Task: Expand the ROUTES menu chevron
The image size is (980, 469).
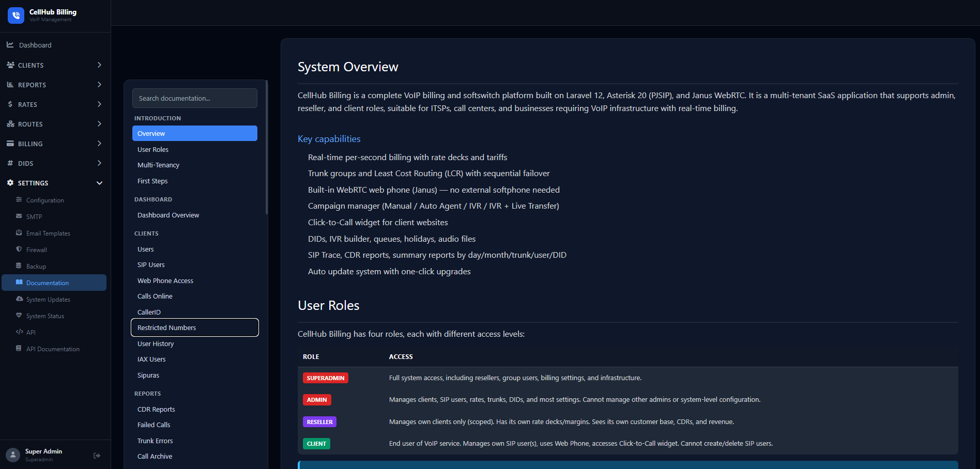Action: [99, 124]
